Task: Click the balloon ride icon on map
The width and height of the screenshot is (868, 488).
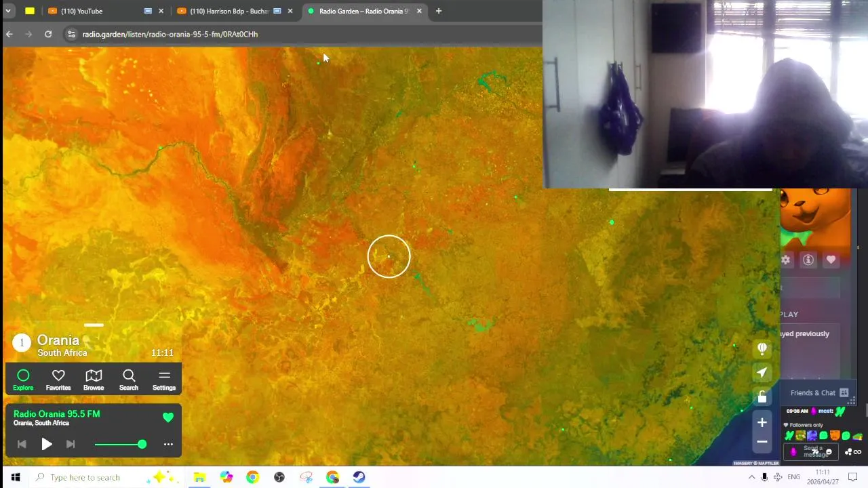Action: [762, 348]
